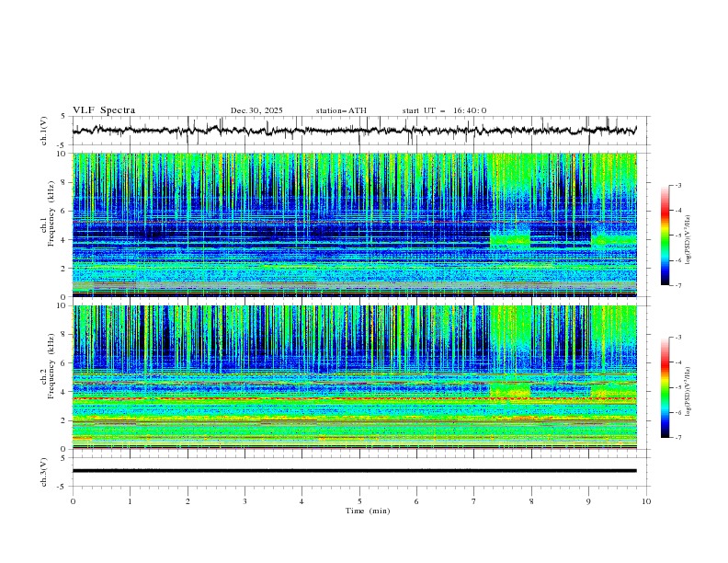Click the ch.1 voltage waveform trace
The height and width of the screenshot is (563, 728).
pyautogui.click(x=354, y=131)
